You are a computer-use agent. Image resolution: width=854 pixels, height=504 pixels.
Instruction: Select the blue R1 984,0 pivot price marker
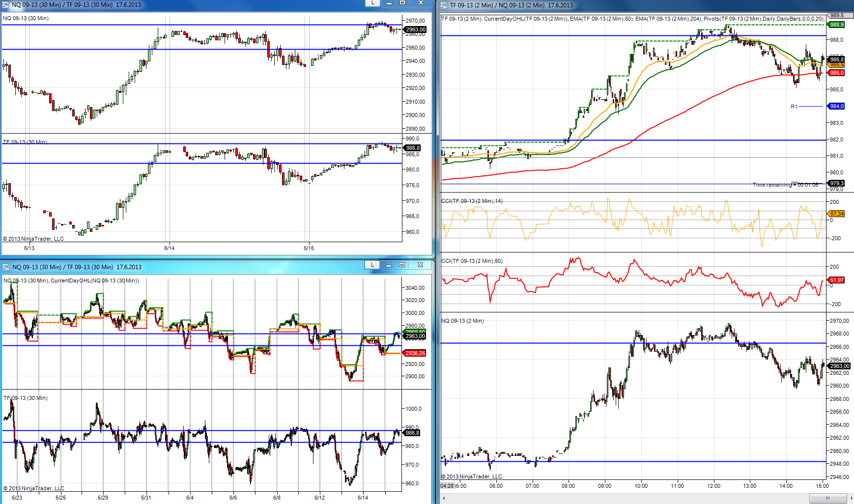[x=836, y=106]
